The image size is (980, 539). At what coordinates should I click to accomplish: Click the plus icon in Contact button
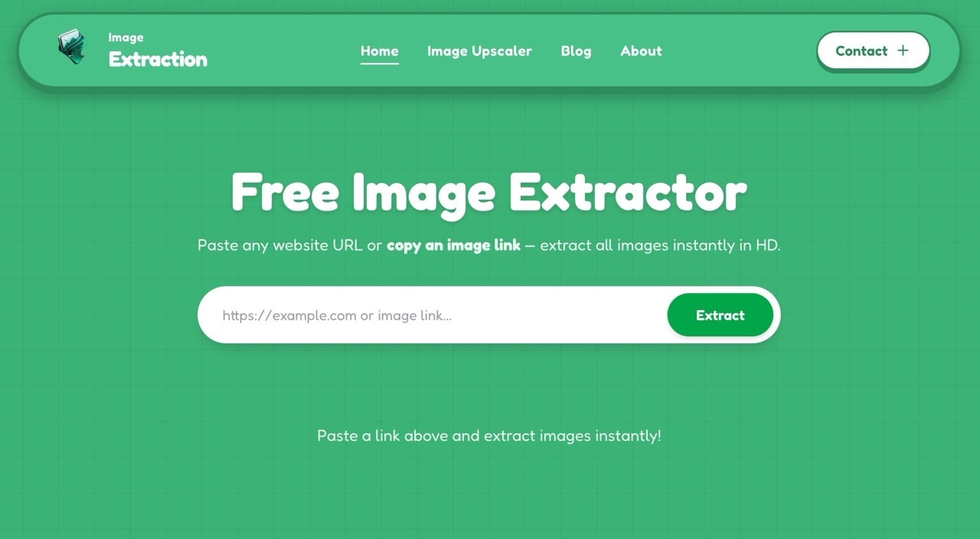[x=903, y=51]
